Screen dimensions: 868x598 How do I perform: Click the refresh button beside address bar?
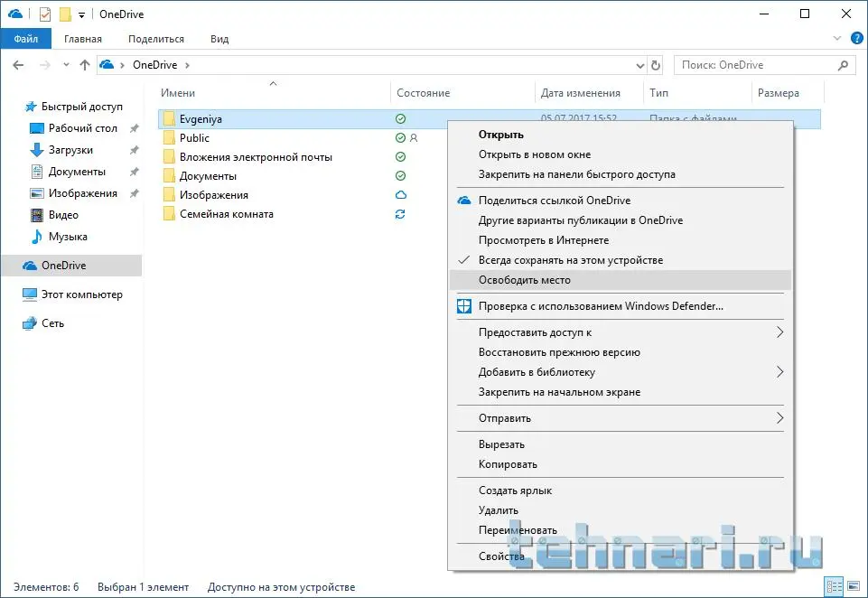(656, 65)
